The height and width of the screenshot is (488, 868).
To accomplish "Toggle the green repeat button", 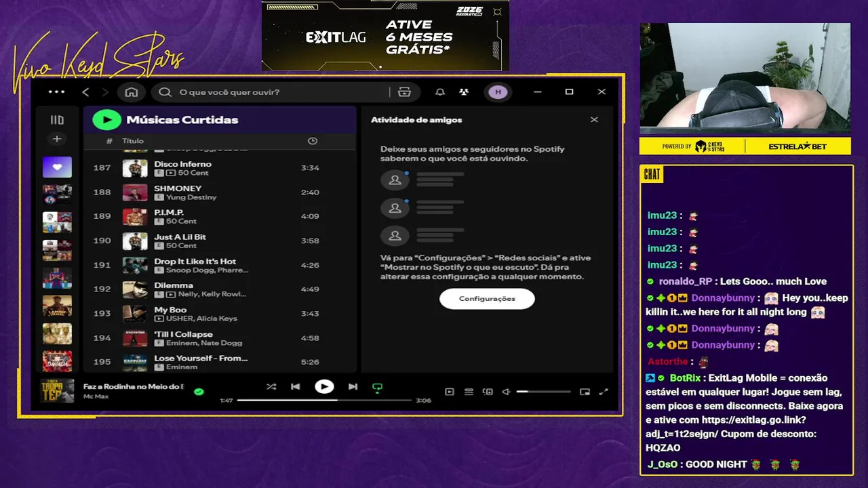I will (378, 388).
